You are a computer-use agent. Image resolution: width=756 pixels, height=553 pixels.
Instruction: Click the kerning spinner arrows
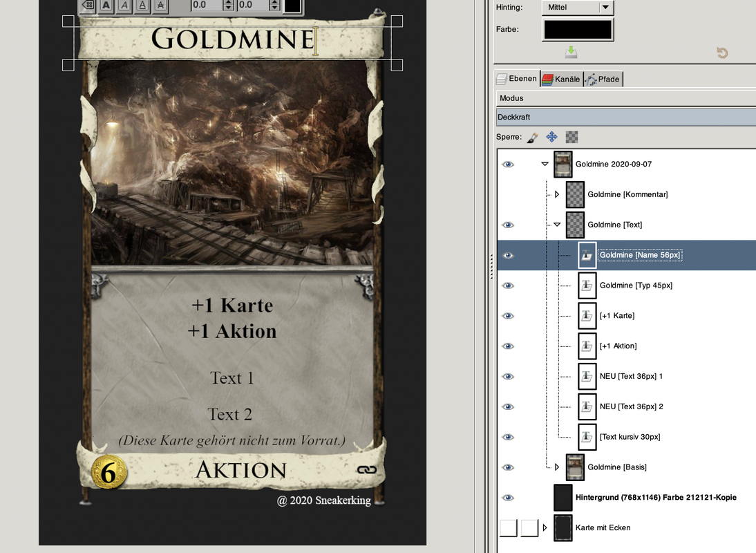pos(274,6)
